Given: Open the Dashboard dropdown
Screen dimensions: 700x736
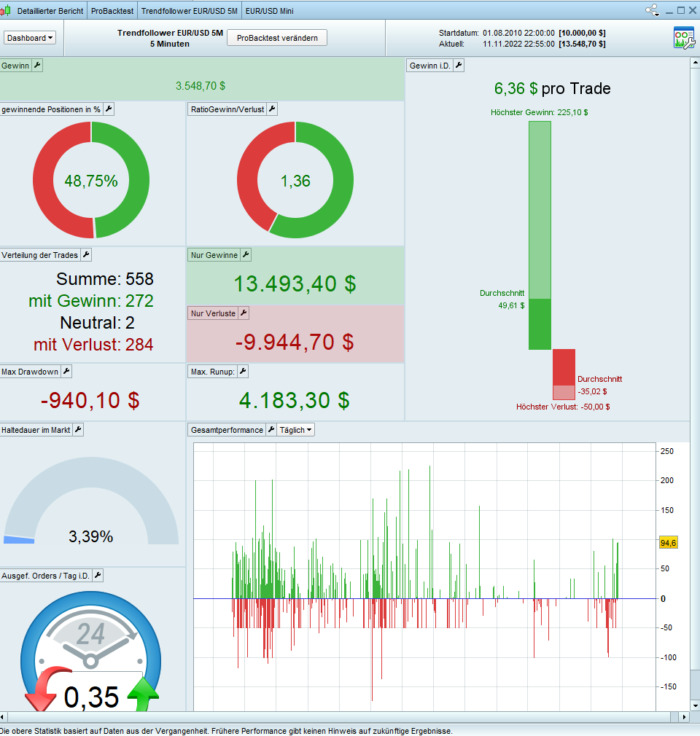Looking at the screenshot, I should (30, 38).
